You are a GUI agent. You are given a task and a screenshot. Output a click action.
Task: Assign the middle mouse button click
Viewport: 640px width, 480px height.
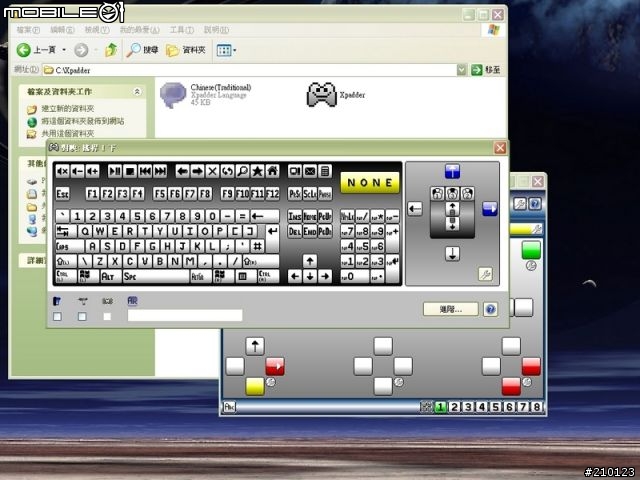(452, 193)
